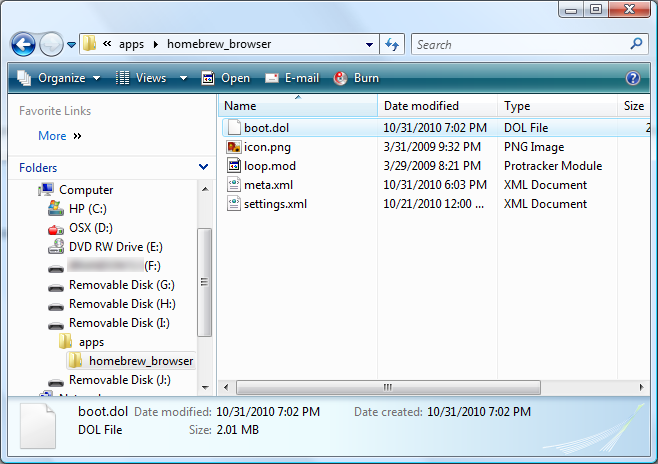Click the apps breadcrumb in address bar
The height and width of the screenshot is (464, 658).
(131, 44)
